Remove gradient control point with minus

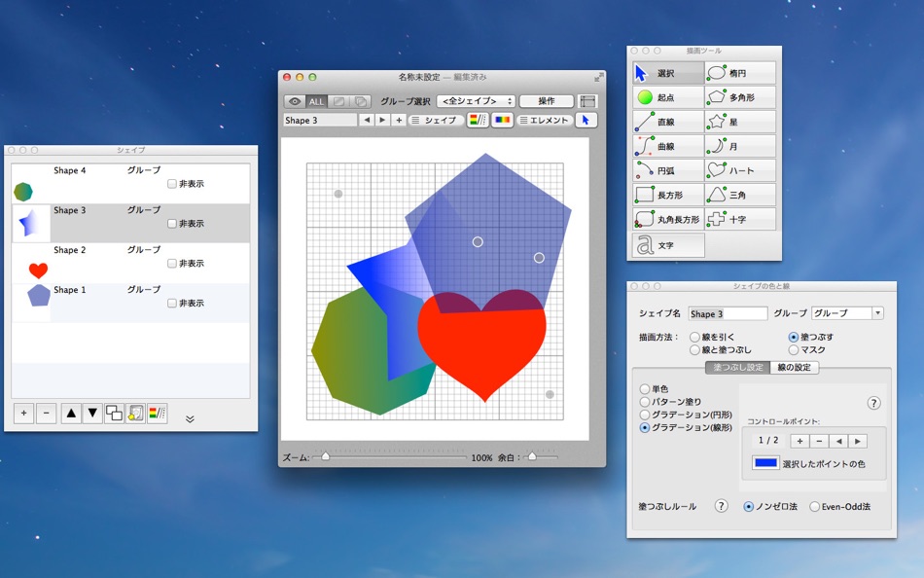(819, 441)
